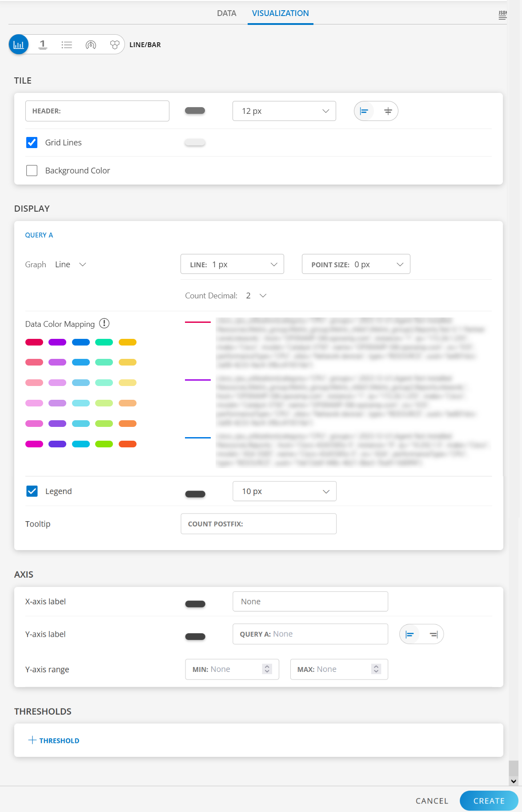The image size is (522, 812).
Task: Enable the Background Color checkbox
Action: click(32, 171)
